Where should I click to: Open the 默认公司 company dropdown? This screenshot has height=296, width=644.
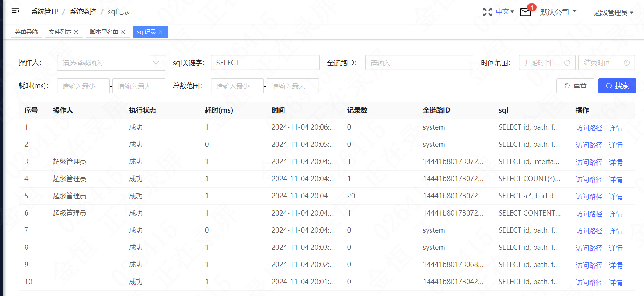pyautogui.click(x=558, y=12)
